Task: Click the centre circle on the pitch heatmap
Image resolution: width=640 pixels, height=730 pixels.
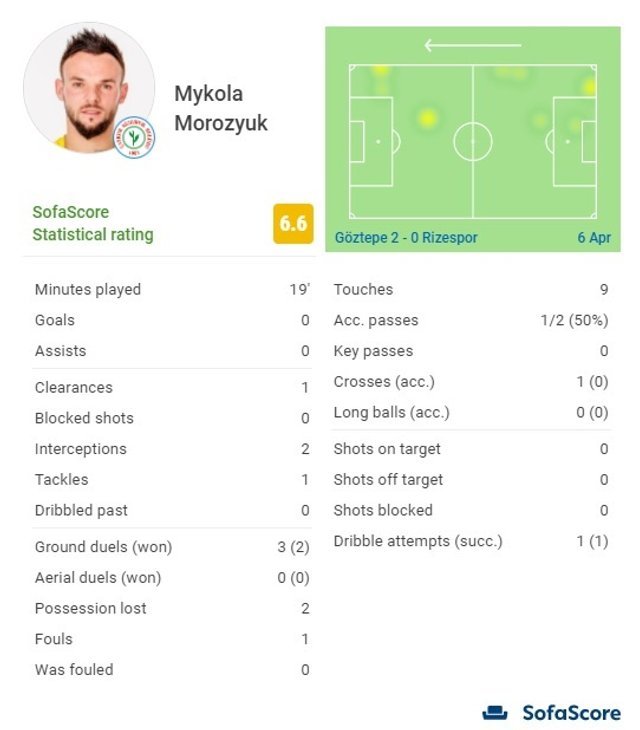Action: 472,142
